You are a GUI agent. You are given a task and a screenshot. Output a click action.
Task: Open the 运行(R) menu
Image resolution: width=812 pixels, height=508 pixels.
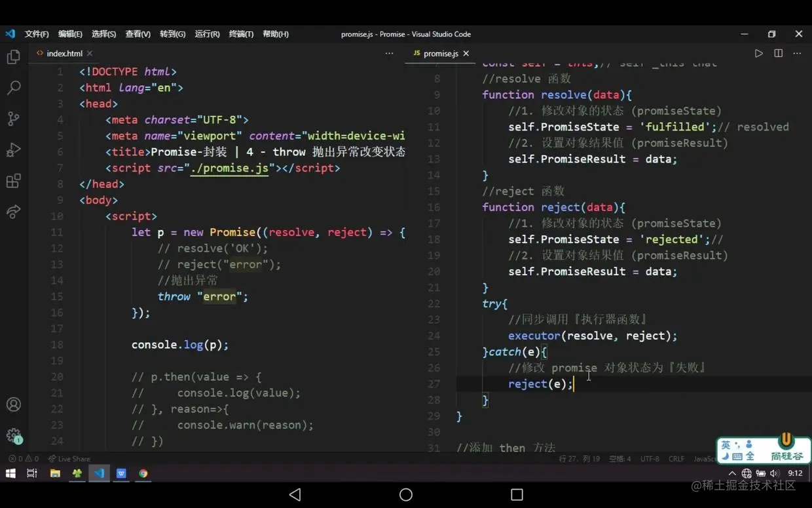(207, 34)
